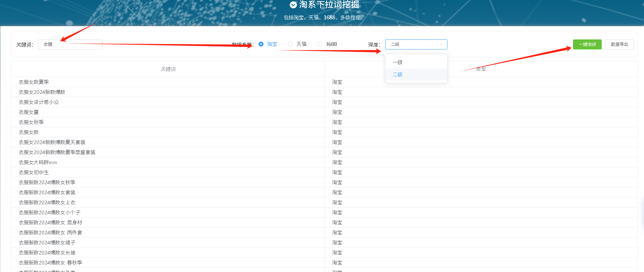
Task: Click the 类型 column header
Action: pos(481,69)
